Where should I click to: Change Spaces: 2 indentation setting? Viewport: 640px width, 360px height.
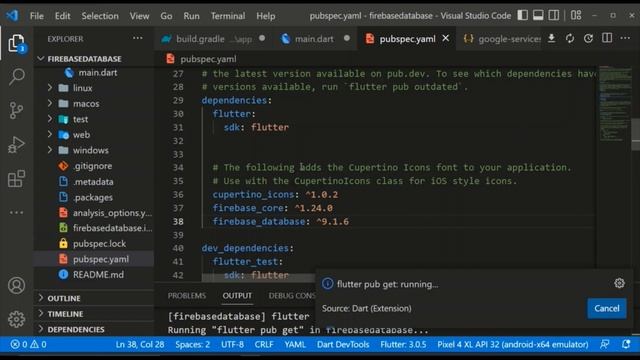[193, 344]
